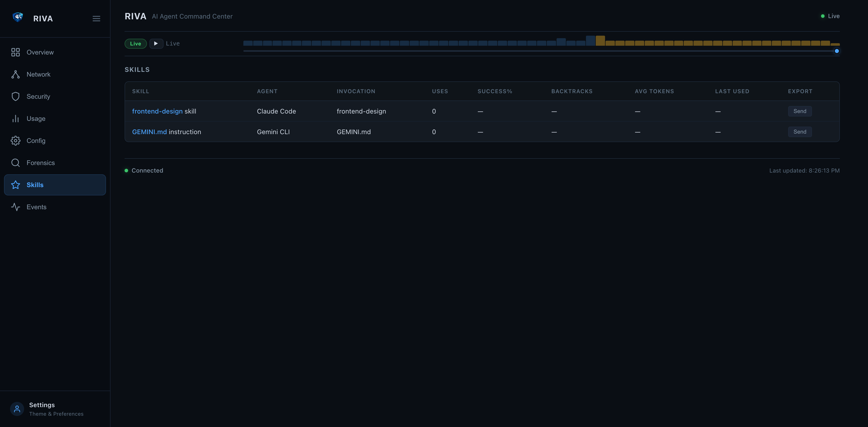The image size is (868, 427).
Task: Toggle the green Live mode pill
Action: pyautogui.click(x=135, y=43)
